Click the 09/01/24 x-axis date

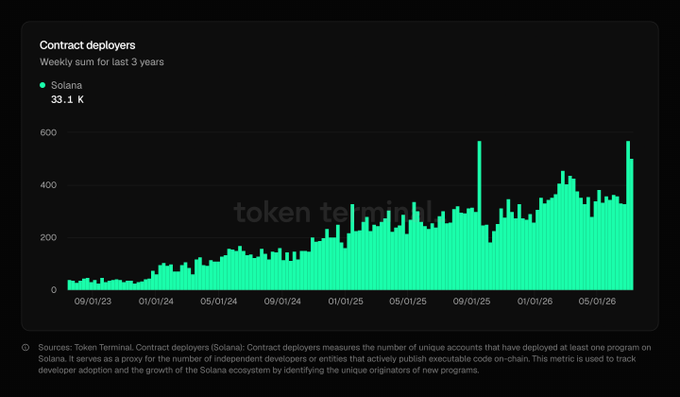[282, 301]
